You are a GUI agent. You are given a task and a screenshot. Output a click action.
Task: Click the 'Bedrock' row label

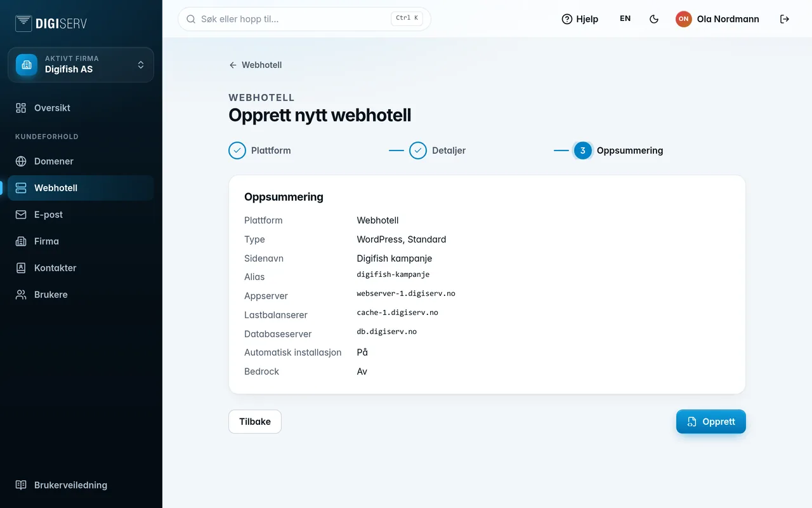(261, 371)
